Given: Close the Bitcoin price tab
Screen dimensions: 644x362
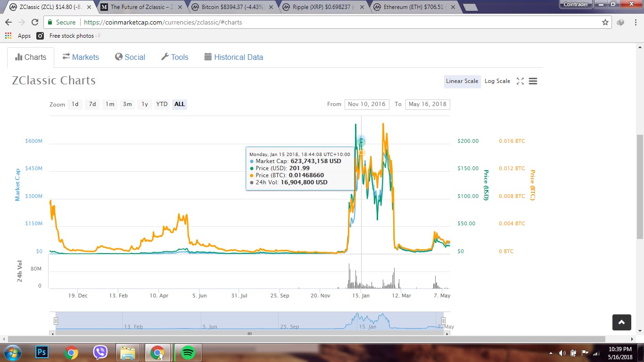Looking at the screenshot, I should pyautogui.click(x=271, y=8).
